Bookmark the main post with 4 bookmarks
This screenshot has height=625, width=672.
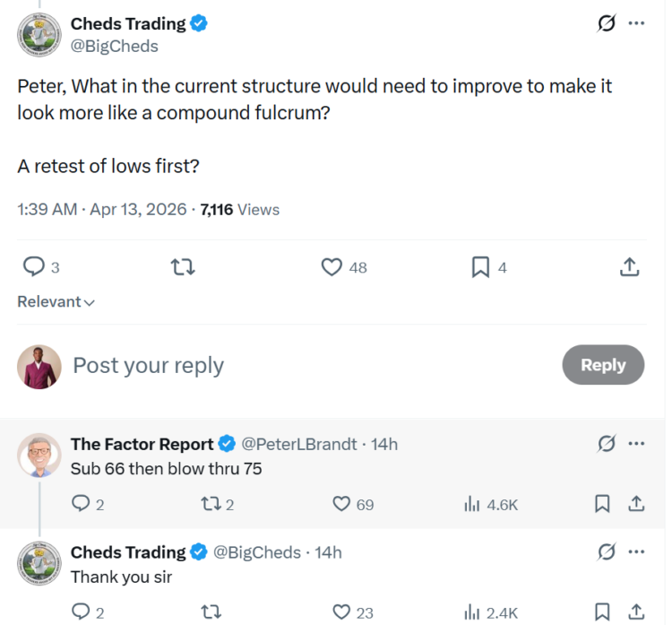click(x=480, y=267)
